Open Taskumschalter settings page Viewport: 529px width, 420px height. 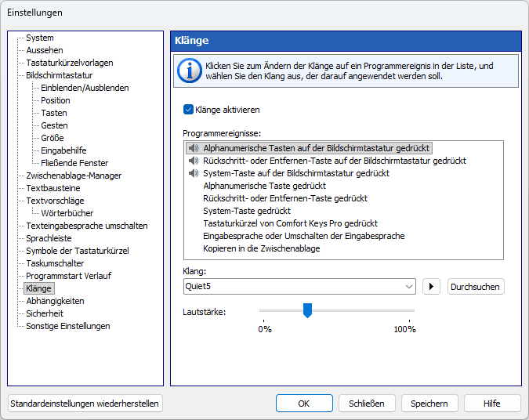point(55,263)
